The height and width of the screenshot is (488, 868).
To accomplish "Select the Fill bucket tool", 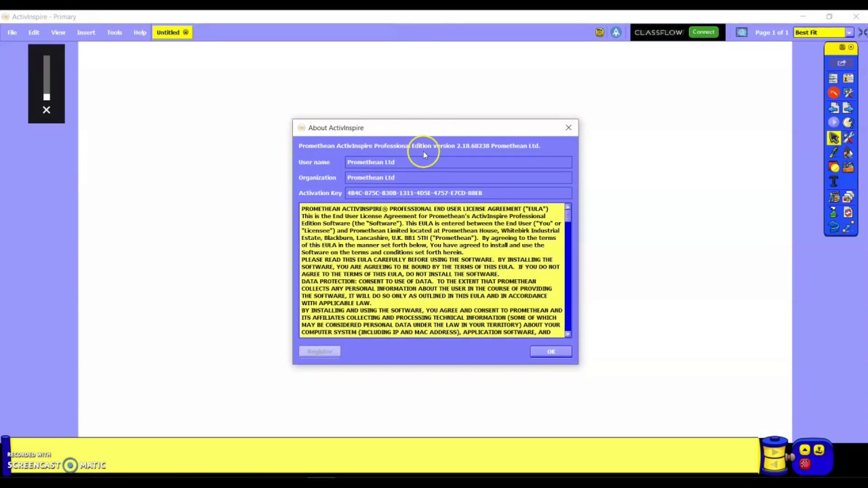I will tap(848, 152).
